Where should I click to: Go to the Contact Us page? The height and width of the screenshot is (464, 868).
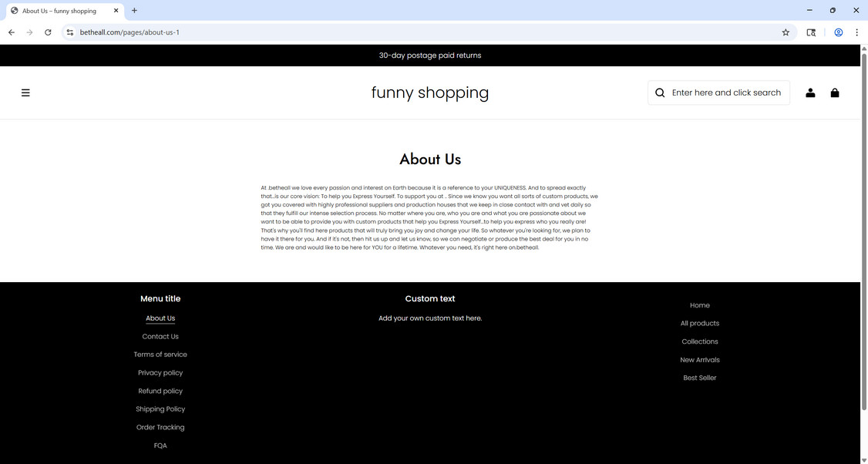point(160,336)
